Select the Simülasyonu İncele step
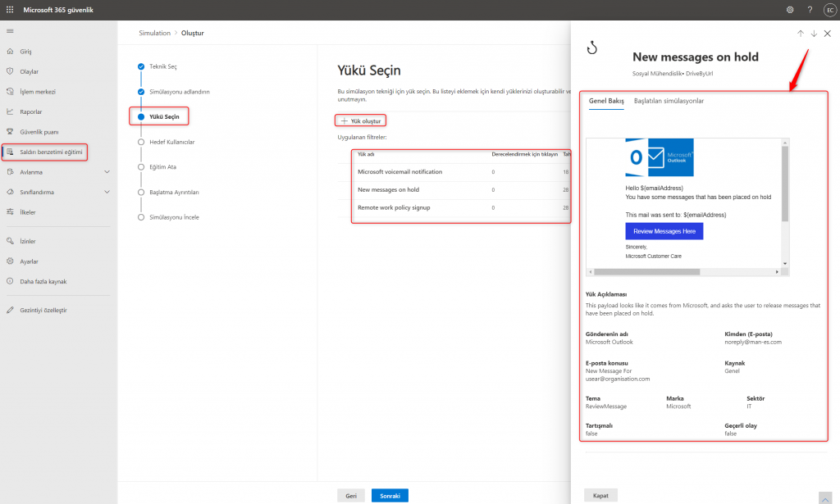Image resolution: width=840 pixels, height=504 pixels. point(173,217)
